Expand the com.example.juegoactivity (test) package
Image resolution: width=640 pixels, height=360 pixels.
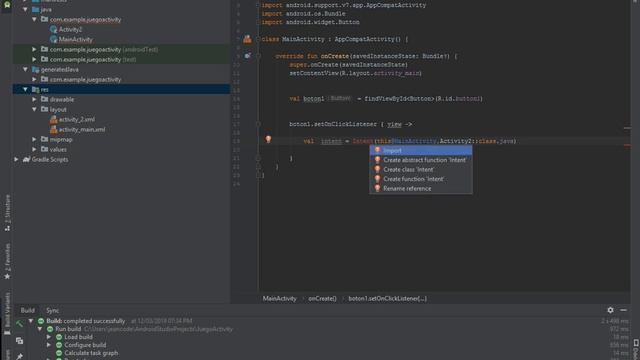35,60
